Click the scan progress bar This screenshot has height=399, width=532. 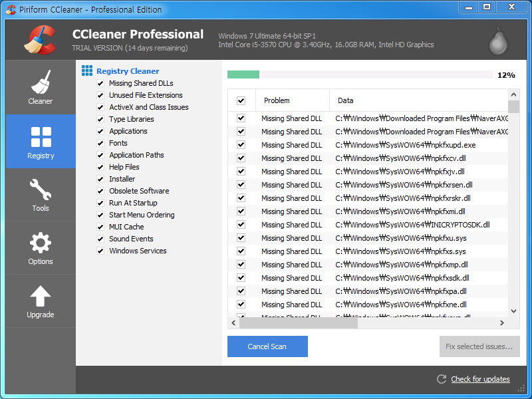pos(360,74)
